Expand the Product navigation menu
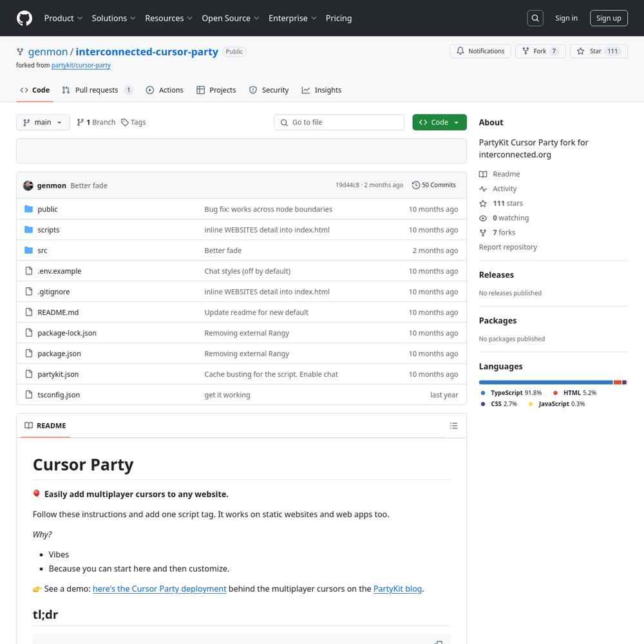644x644 pixels. (x=63, y=18)
